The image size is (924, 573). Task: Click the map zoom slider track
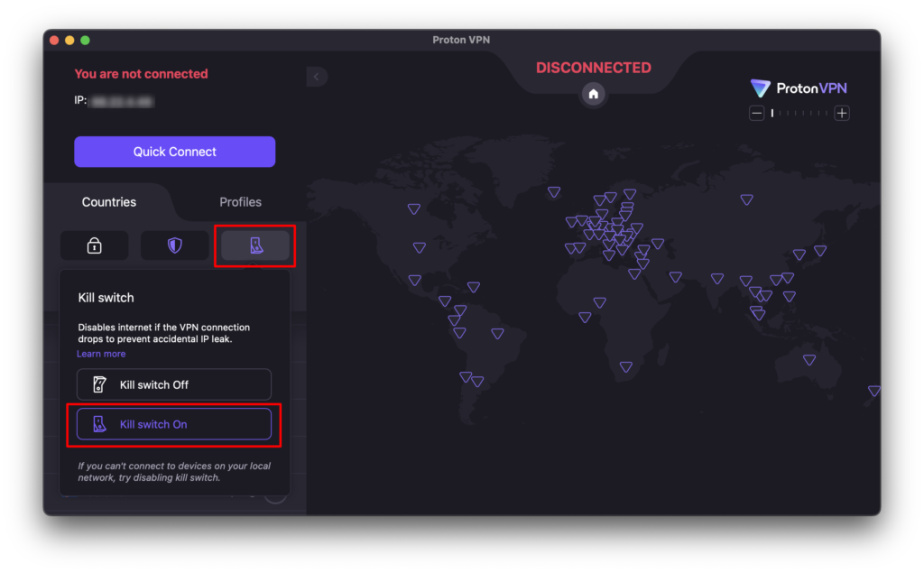[799, 113]
